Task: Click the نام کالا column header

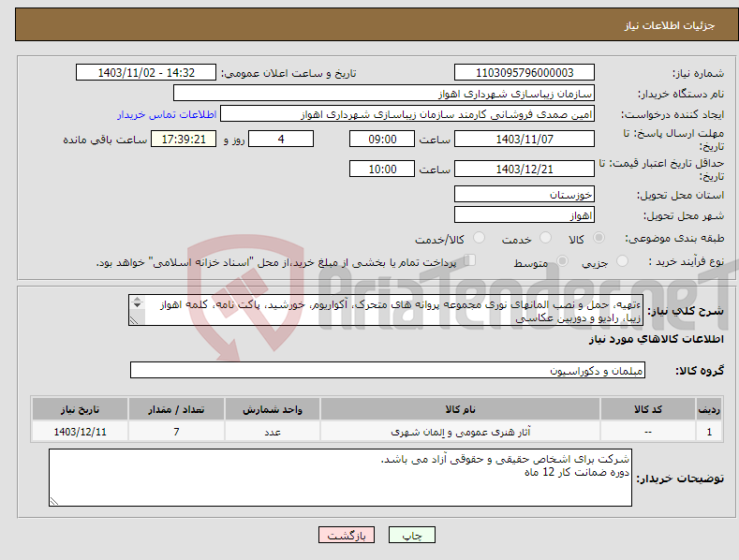Action: [460, 409]
